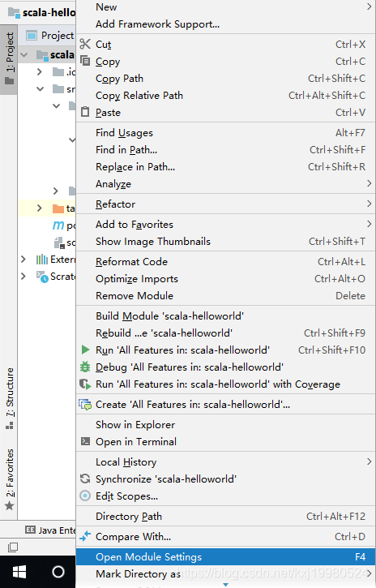Select Replace in Path...
Screen dimensions: 376x588
pyautogui.click(x=226, y=166)
